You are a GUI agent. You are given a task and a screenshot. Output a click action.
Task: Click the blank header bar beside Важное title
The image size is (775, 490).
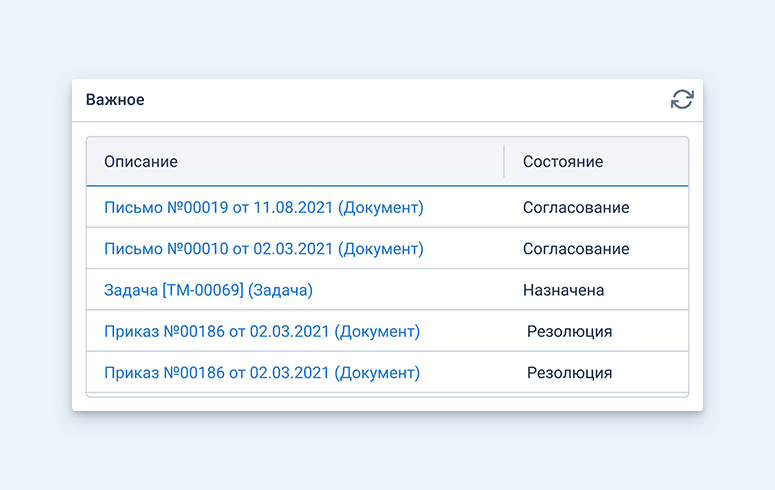pos(405,99)
